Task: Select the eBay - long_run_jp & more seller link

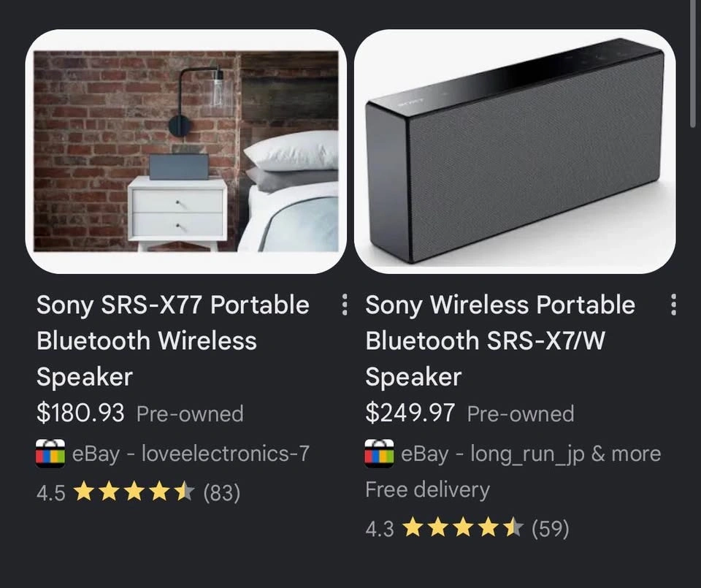Action: (x=531, y=454)
